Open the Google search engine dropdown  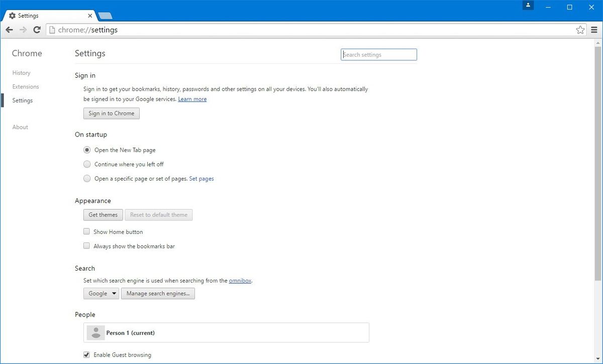click(101, 294)
